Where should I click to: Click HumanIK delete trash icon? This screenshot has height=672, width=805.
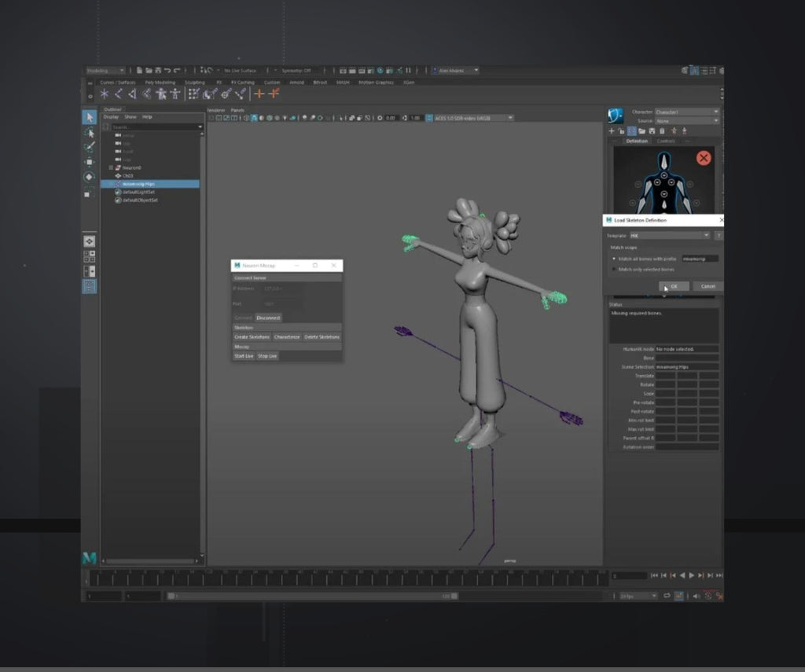click(x=662, y=131)
